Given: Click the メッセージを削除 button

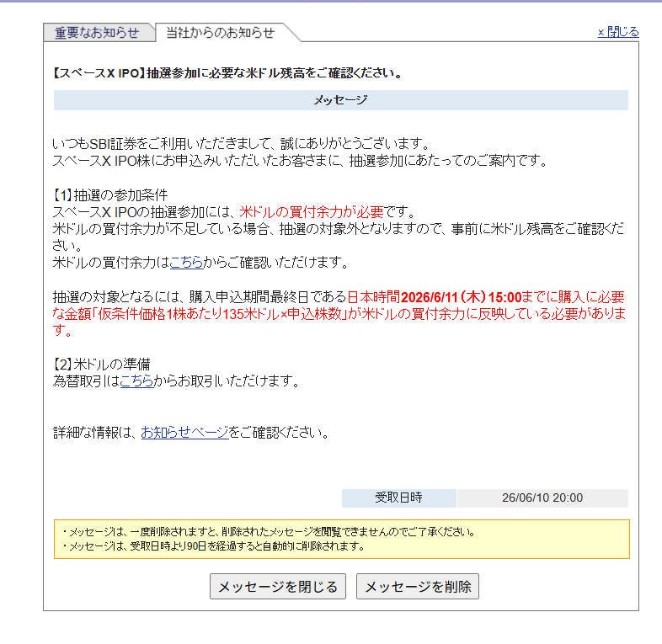Looking at the screenshot, I should pyautogui.click(x=418, y=586).
